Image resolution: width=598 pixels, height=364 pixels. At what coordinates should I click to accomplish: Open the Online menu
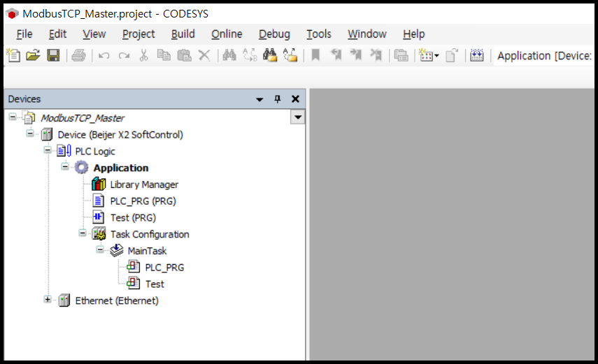(227, 34)
